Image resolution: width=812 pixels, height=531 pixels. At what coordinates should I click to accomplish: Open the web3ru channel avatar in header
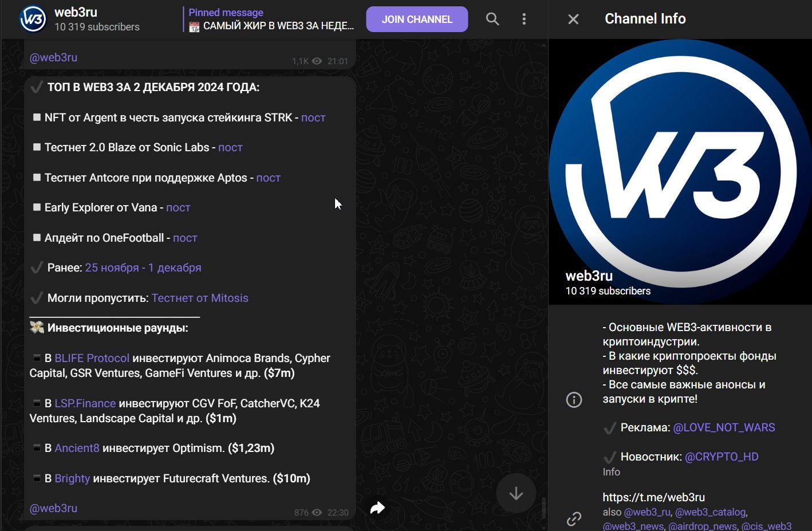33,19
